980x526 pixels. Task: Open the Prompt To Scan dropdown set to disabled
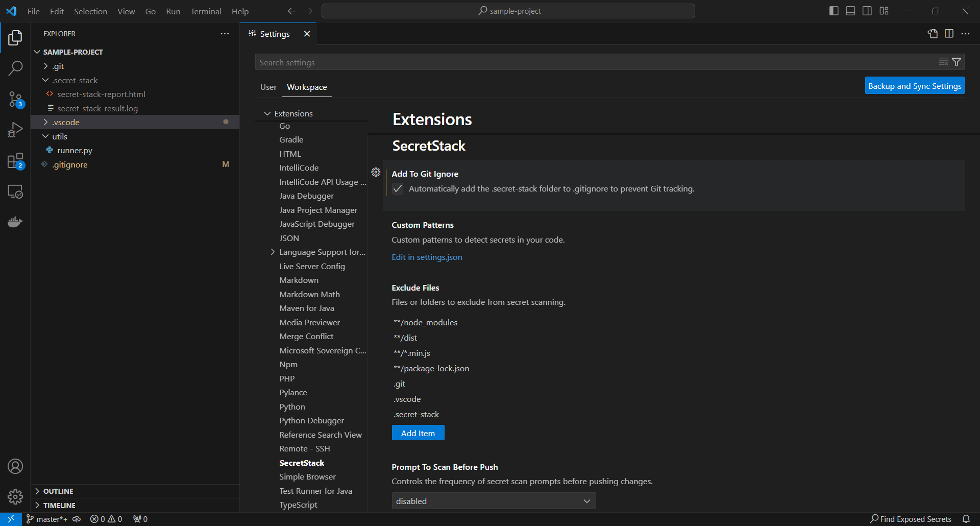(x=494, y=501)
